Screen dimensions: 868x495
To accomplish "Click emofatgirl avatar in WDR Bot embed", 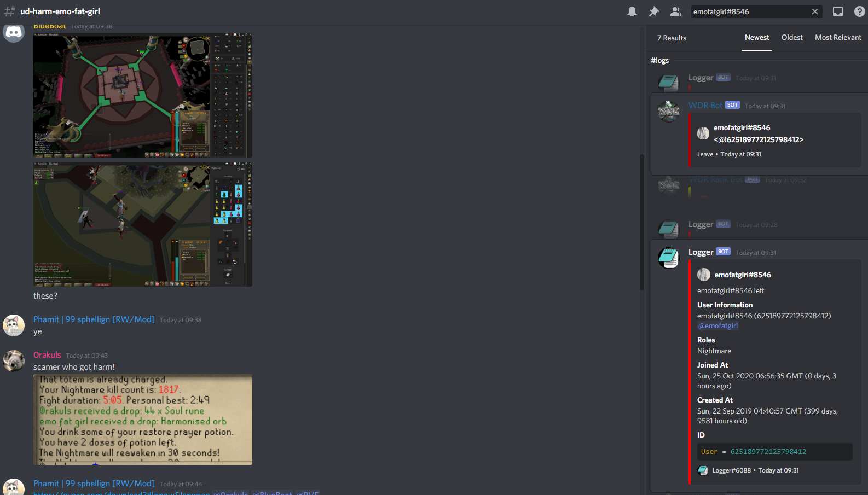I will click(x=703, y=133).
